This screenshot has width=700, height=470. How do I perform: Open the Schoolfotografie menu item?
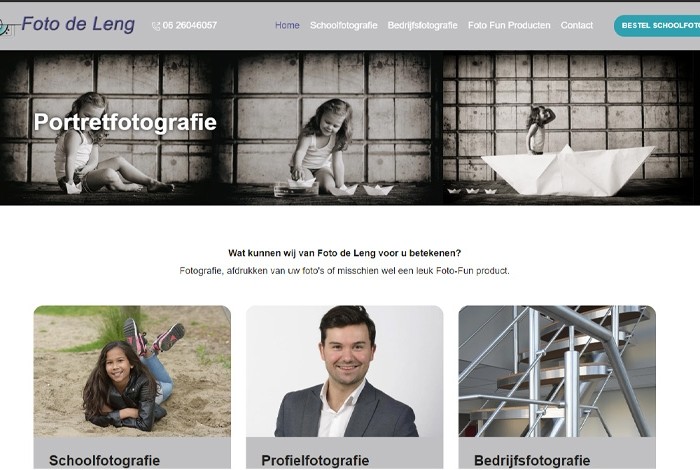(x=344, y=25)
